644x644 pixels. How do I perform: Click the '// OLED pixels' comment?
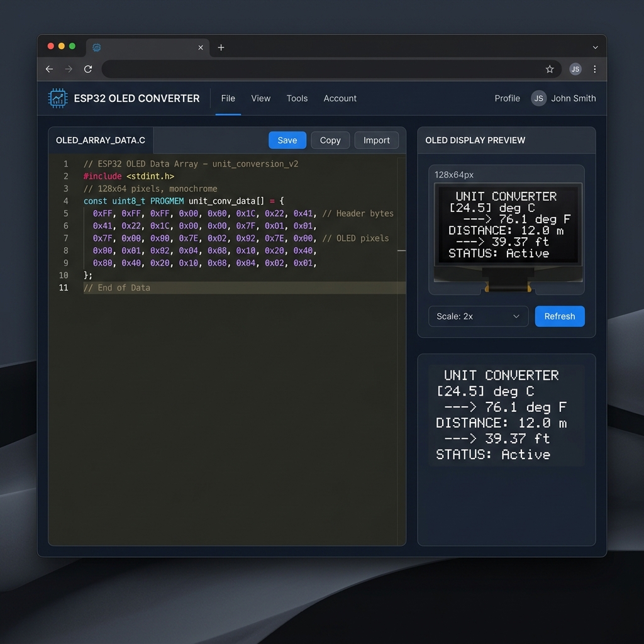point(355,238)
